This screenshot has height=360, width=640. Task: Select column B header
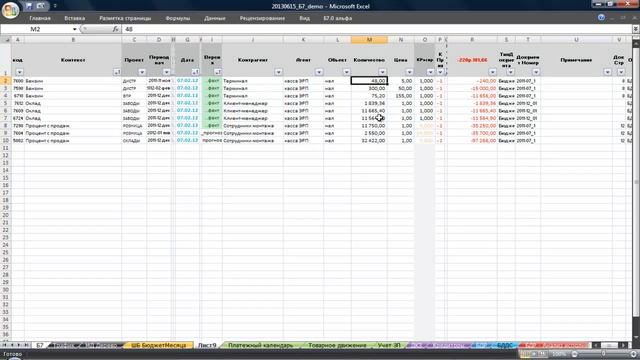pos(73,40)
